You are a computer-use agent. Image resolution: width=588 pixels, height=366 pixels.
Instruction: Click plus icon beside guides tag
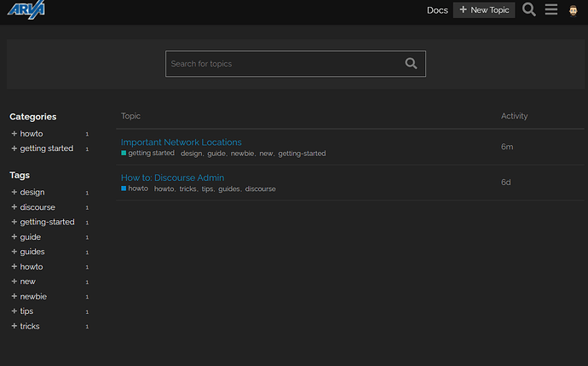click(14, 252)
